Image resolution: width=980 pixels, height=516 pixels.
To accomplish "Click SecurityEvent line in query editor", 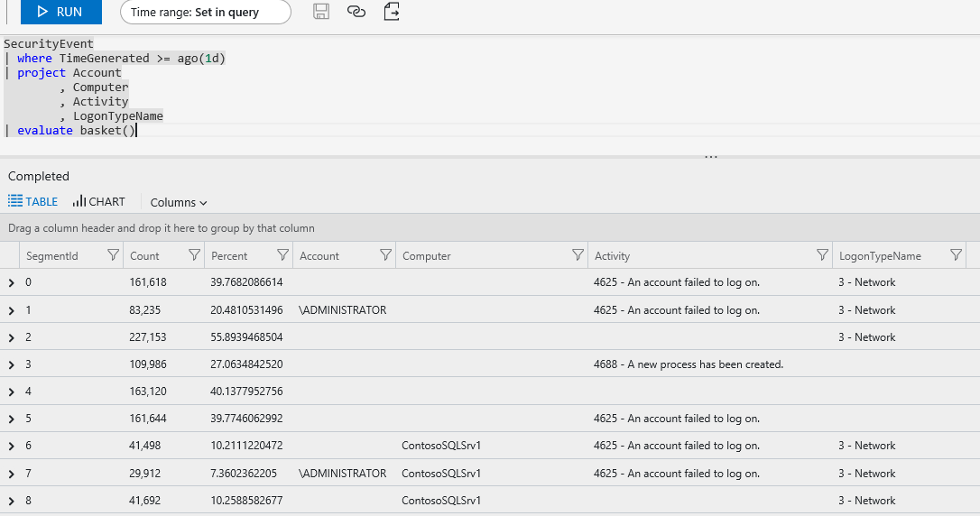I will click(x=49, y=43).
